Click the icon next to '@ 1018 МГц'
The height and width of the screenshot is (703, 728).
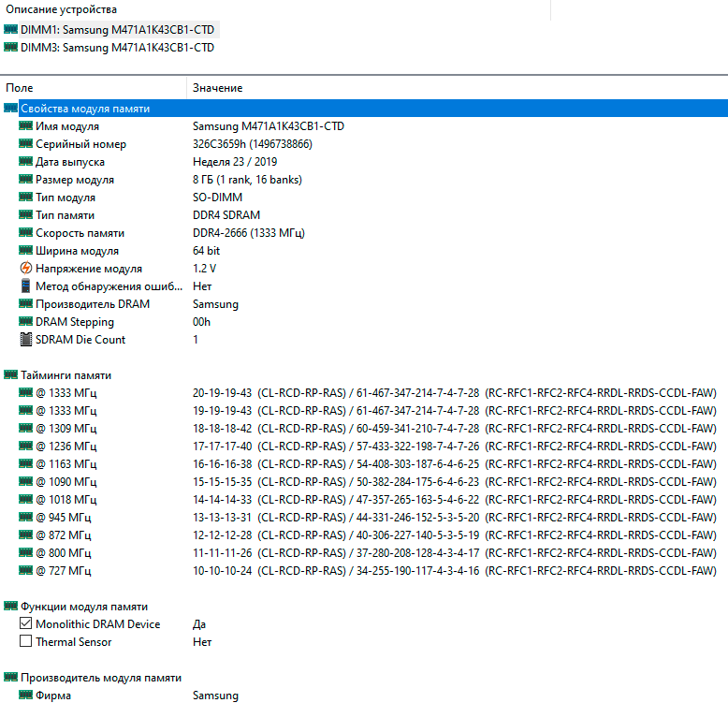point(25,499)
